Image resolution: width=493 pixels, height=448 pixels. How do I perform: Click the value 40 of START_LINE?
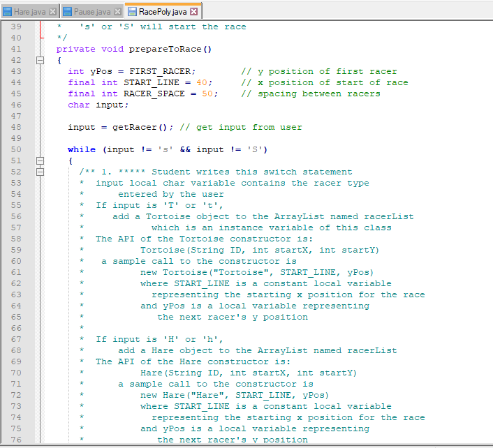coord(202,82)
